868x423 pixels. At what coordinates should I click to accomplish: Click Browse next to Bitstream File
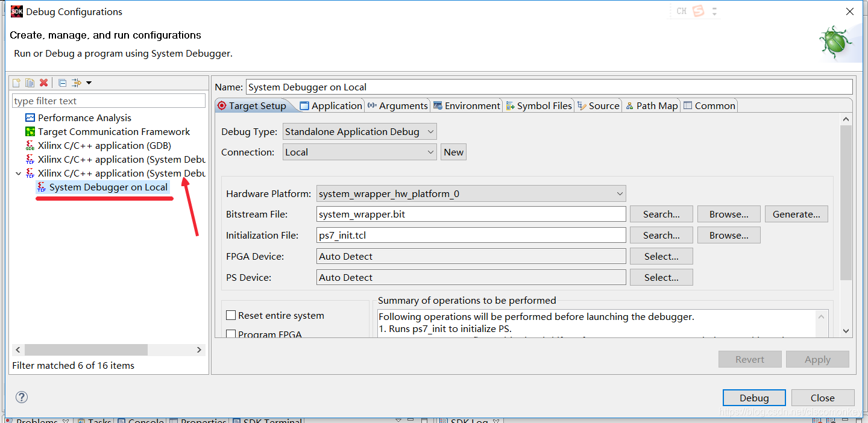click(x=729, y=214)
